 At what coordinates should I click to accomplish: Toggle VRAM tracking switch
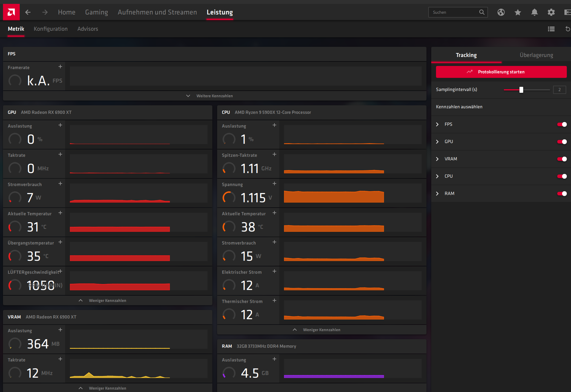click(562, 159)
